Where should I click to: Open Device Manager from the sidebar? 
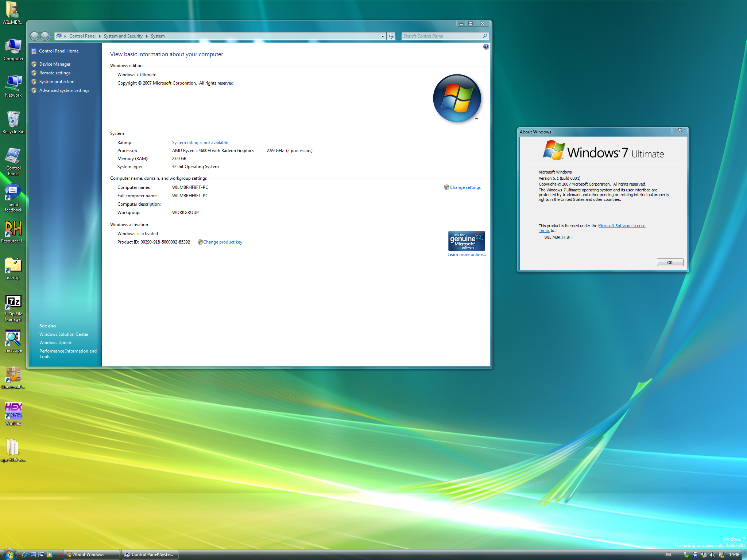point(55,64)
